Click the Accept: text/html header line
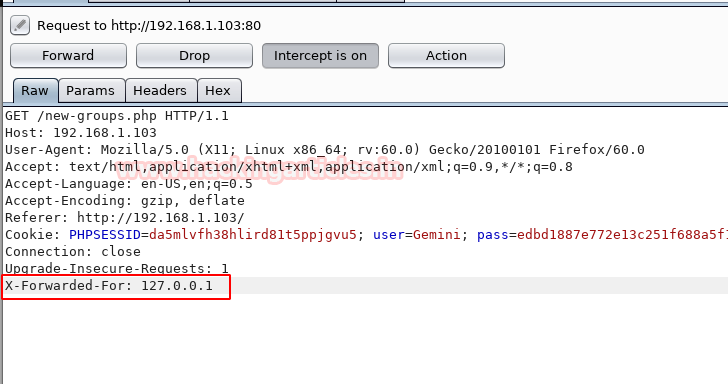This screenshot has width=728, height=384. 289,167
